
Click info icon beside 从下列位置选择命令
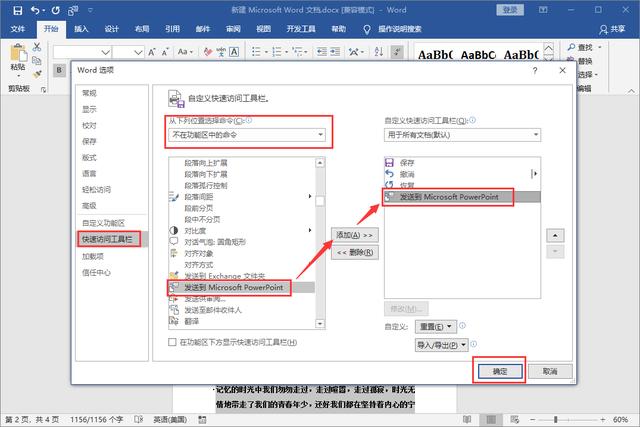pyautogui.click(x=249, y=120)
